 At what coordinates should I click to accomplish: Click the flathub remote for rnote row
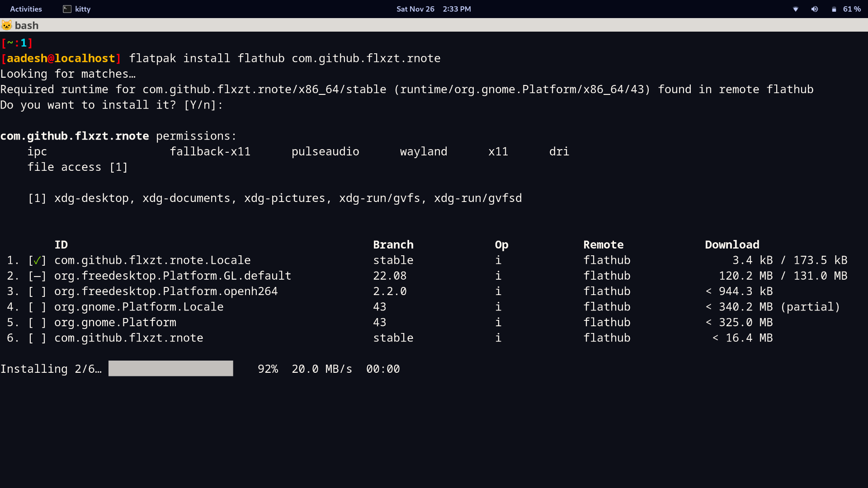[607, 338]
